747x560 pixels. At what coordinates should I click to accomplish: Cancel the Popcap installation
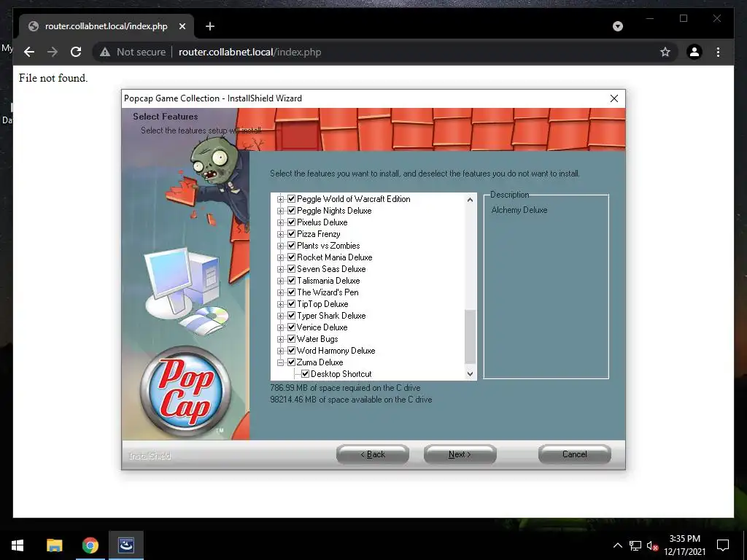point(575,454)
